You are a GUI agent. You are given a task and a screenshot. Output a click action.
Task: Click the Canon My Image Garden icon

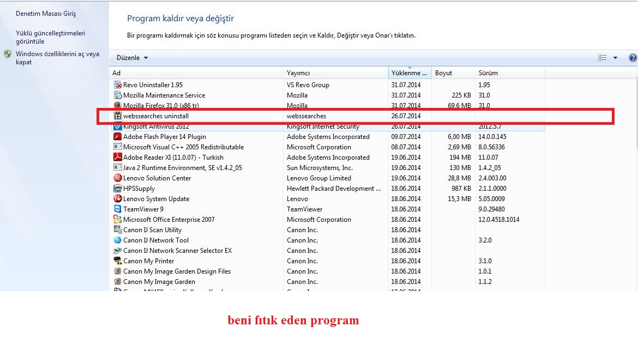tap(117, 282)
